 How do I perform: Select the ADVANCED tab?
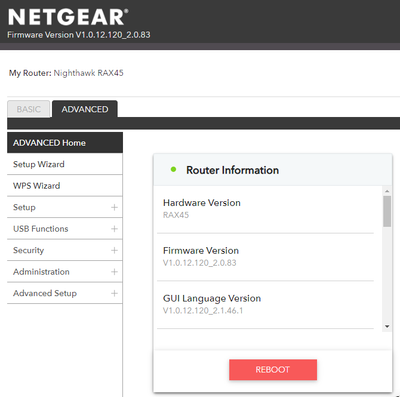(x=85, y=109)
